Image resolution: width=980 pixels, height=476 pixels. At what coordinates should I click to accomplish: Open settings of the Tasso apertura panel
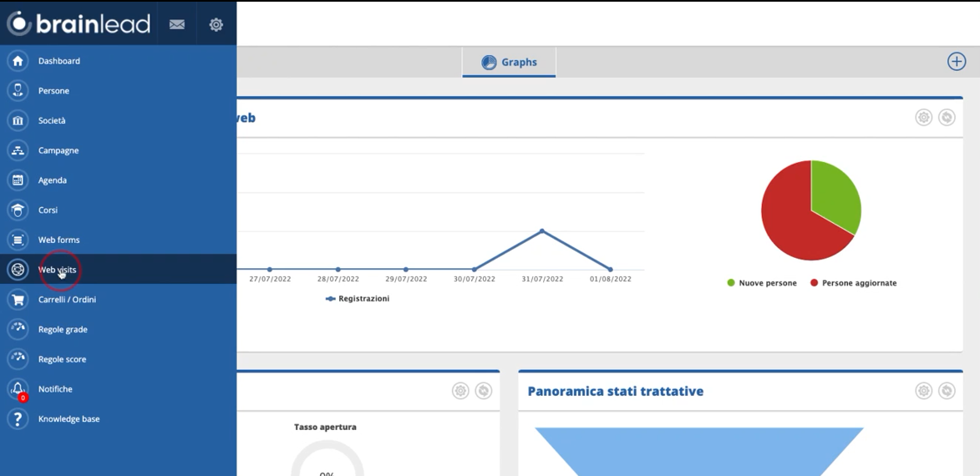click(x=460, y=391)
